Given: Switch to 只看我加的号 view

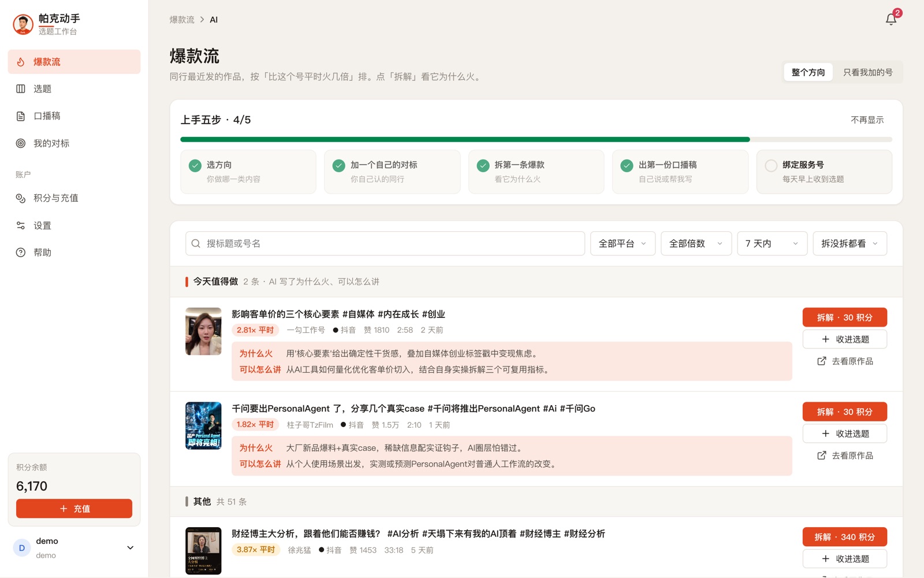Looking at the screenshot, I should tap(867, 72).
